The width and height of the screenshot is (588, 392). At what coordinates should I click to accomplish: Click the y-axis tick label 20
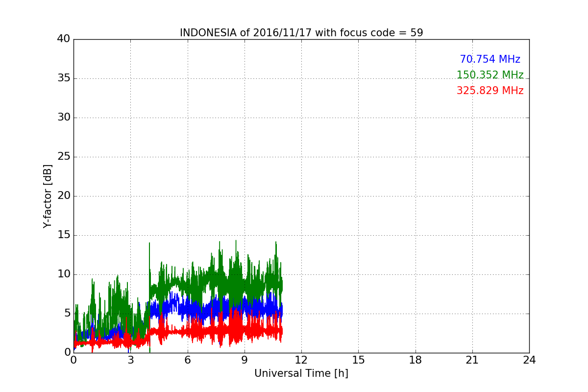pos(64,196)
